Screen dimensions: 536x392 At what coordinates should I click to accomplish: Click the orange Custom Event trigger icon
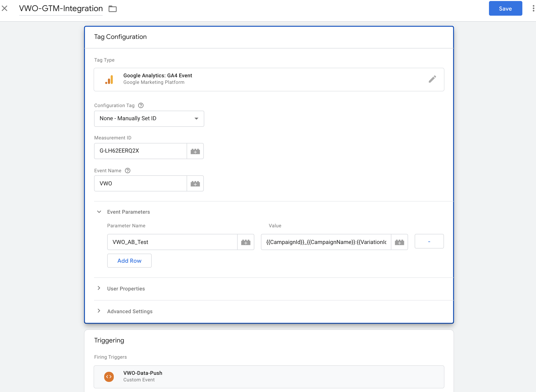[109, 377]
